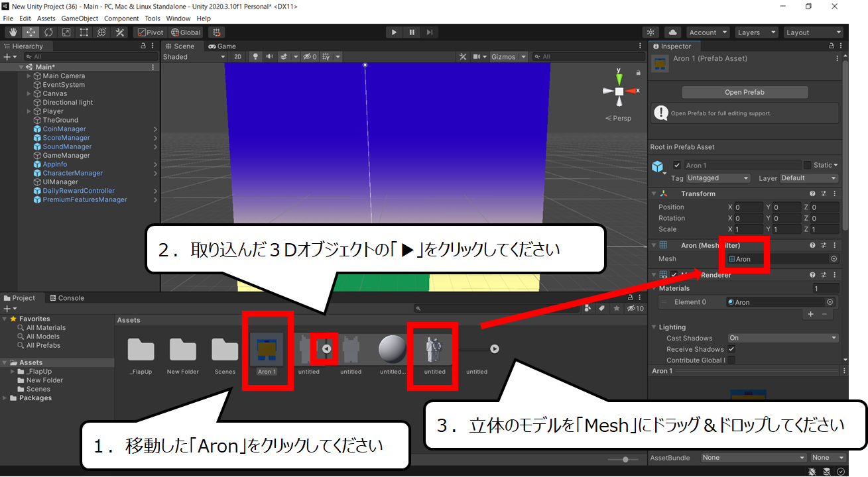Start Play mode
This screenshot has height=477, width=868.
click(x=394, y=32)
